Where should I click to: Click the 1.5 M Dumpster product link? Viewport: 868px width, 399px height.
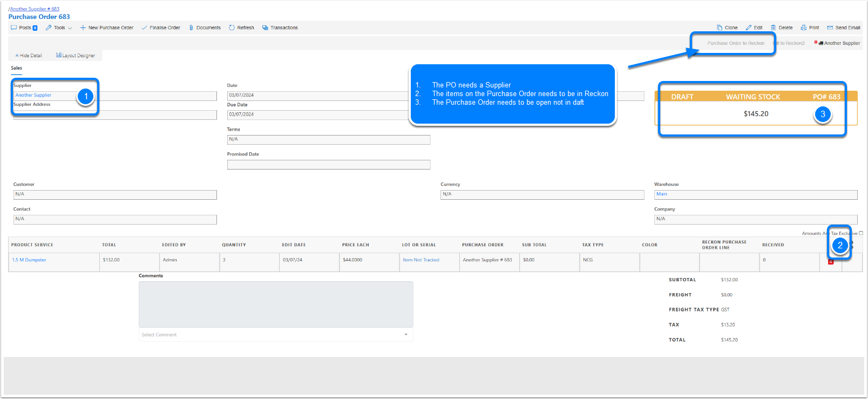(x=29, y=260)
